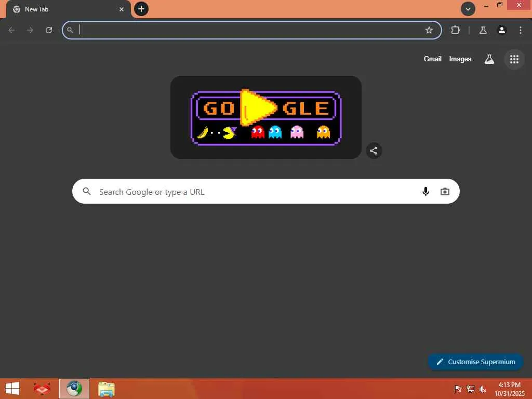The image size is (532, 399).
Task: Open the red taskbar app icon
Action: (x=42, y=389)
